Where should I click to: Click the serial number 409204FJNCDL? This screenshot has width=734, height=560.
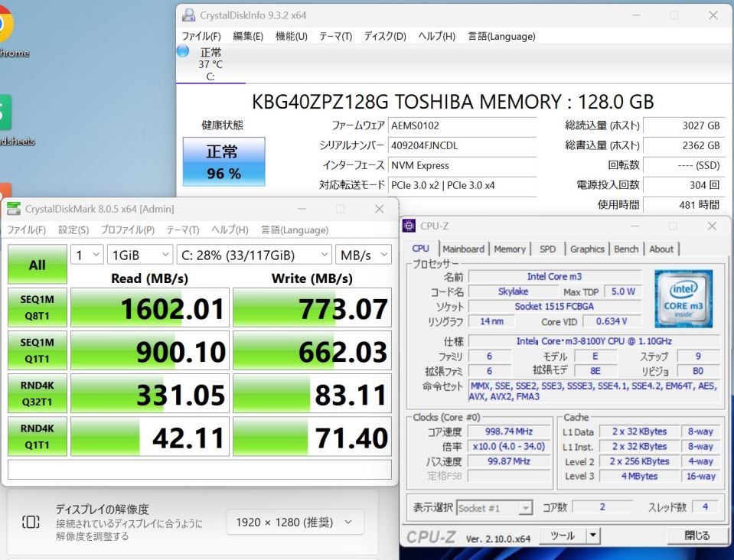(x=462, y=145)
